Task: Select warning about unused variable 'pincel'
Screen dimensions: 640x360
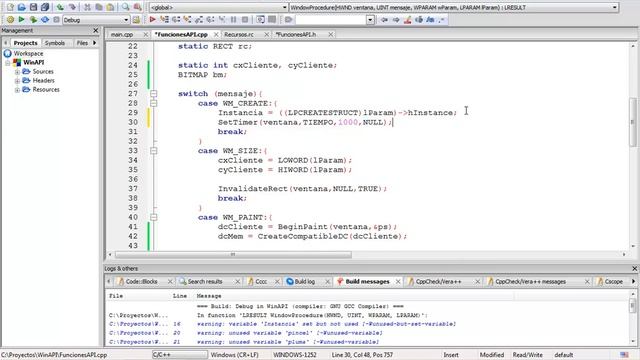Action: pos(289,333)
